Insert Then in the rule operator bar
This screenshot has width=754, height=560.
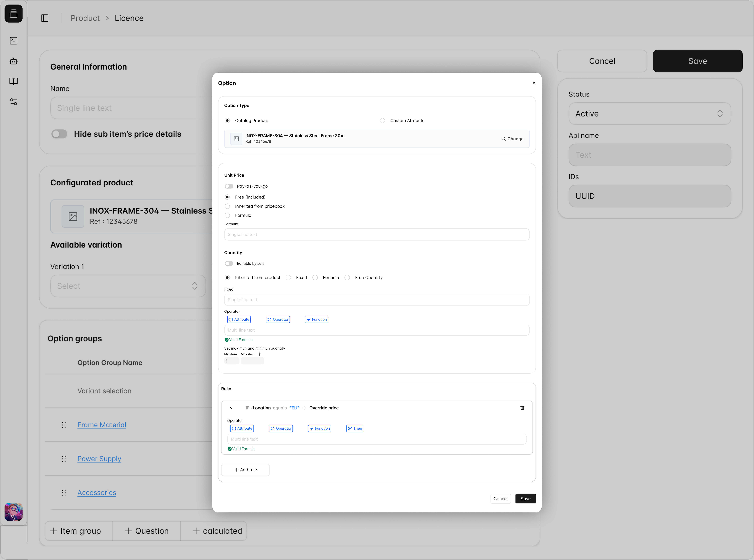(x=355, y=428)
